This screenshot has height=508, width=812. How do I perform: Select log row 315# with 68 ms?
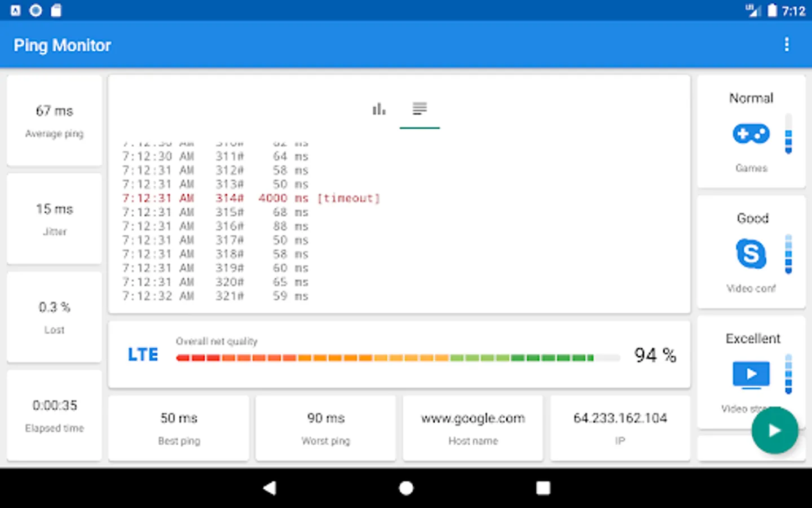(215, 212)
